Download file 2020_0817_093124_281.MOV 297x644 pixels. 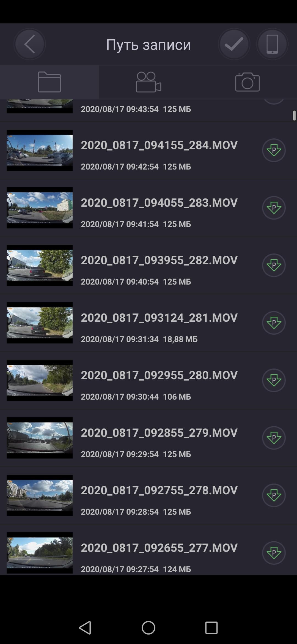point(274,323)
